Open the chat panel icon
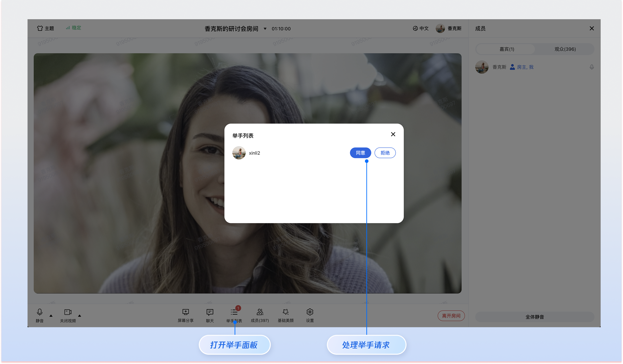 click(210, 312)
